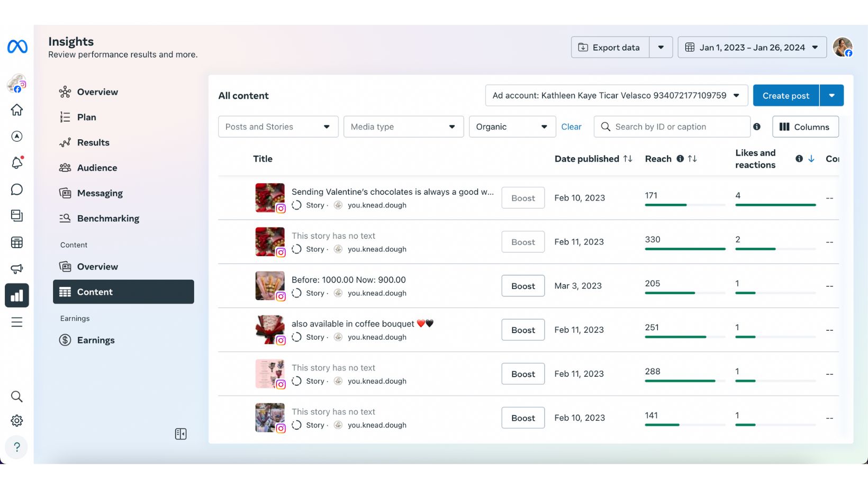Toggle Reach column sort arrows
This screenshot has height=489, width=868.
tap(692, 159)
